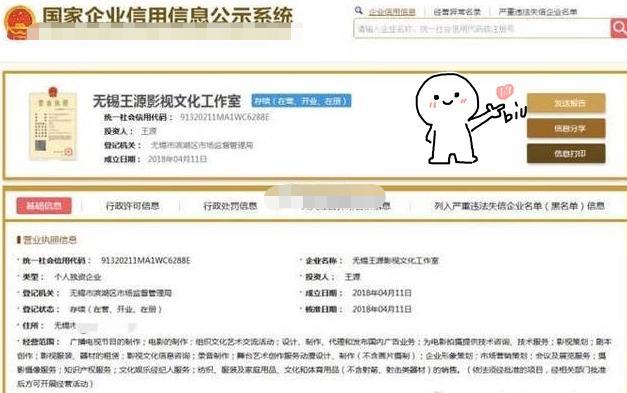Click the 无锡王源影视文化工作室 heading
The width and height of the screenshot is (627, 393).
point(167,101)
